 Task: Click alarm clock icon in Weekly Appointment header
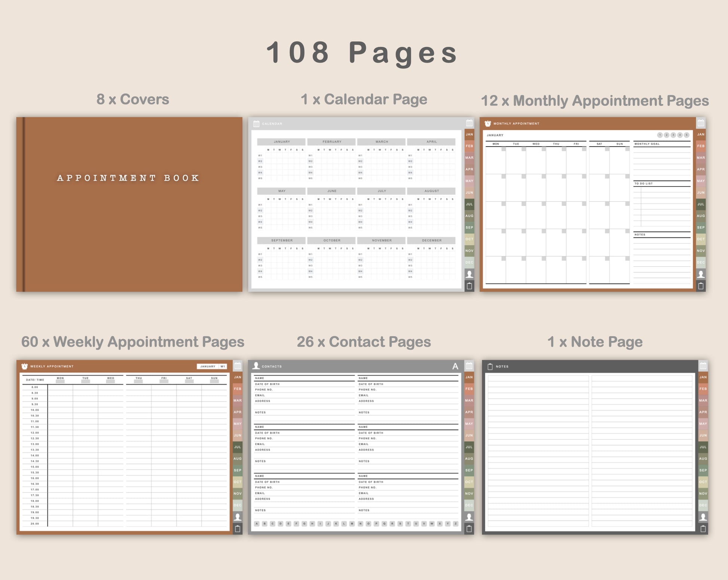point(25,366)
